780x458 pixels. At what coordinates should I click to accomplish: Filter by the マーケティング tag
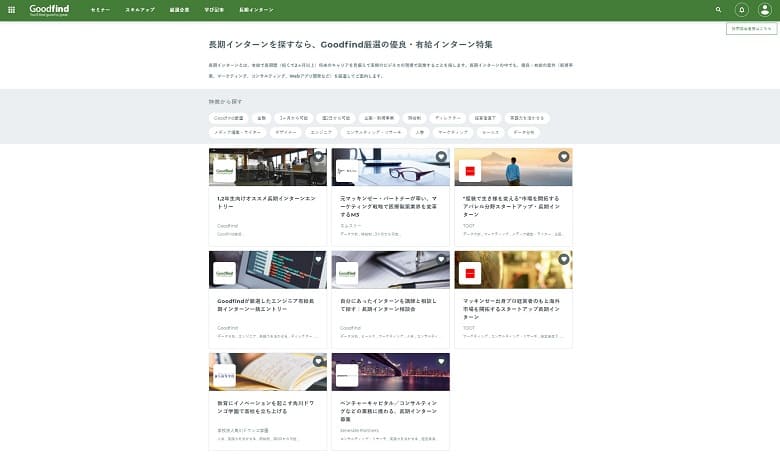coord(453,132)
